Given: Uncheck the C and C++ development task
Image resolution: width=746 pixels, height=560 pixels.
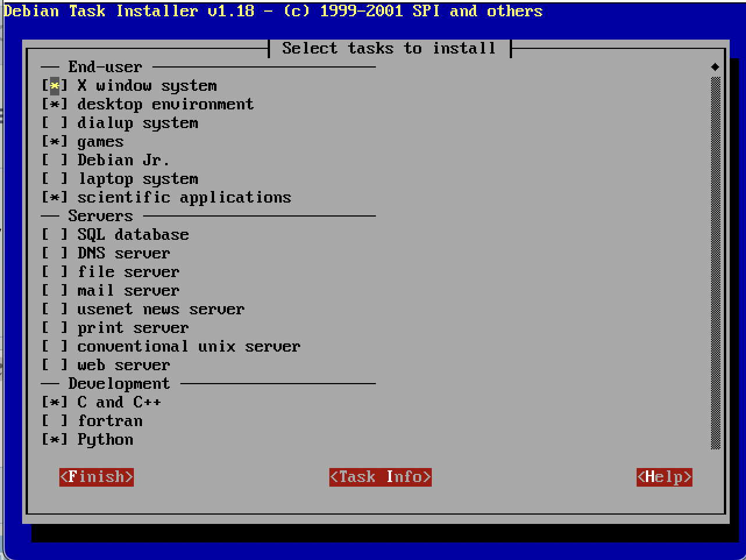Looking at the screenshot, I should (55, 403).
